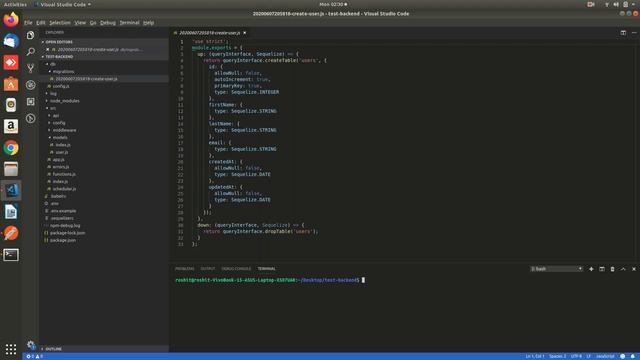Open LibreOffice Writer from the dock
The width and height of the screenshot is (640, 360).
[11, 212]
